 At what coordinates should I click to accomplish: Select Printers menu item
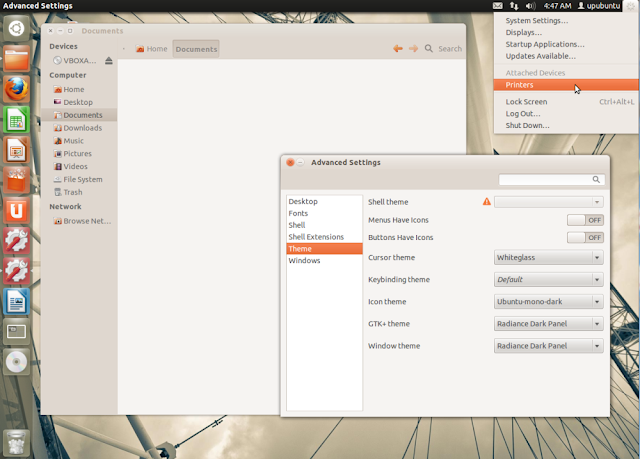[x=566, y=85]
